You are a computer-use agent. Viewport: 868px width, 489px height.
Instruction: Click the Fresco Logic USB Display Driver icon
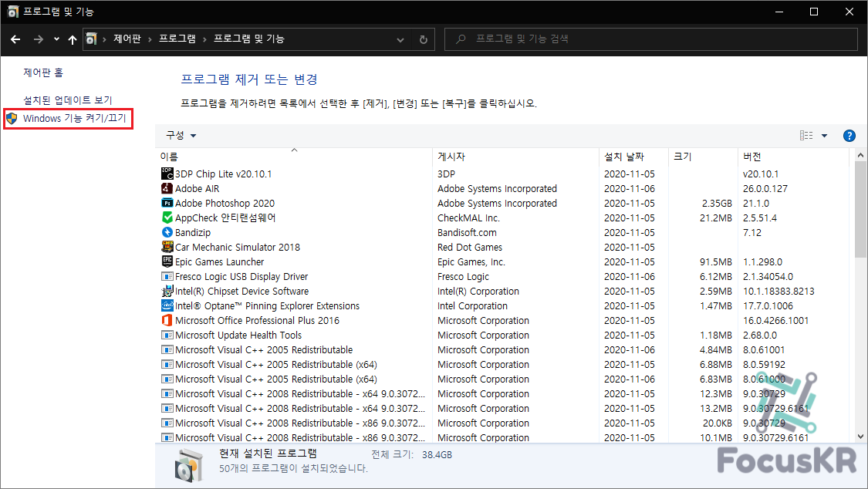click(167, 277)
